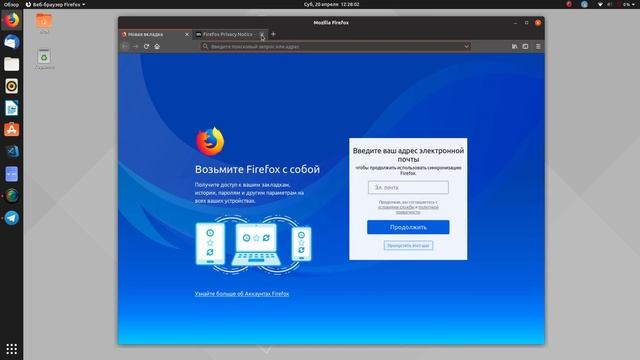
Task: Click the Telegram tray icon
Action: (x=584, y=4)
